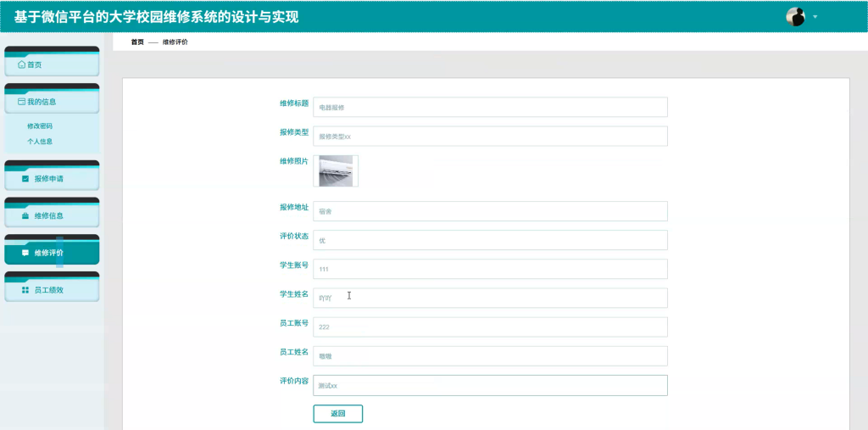The height and width of the screenshot is (430, 868).
Task: Open 个人信息 submenu entry
Action: coord(40,142)
